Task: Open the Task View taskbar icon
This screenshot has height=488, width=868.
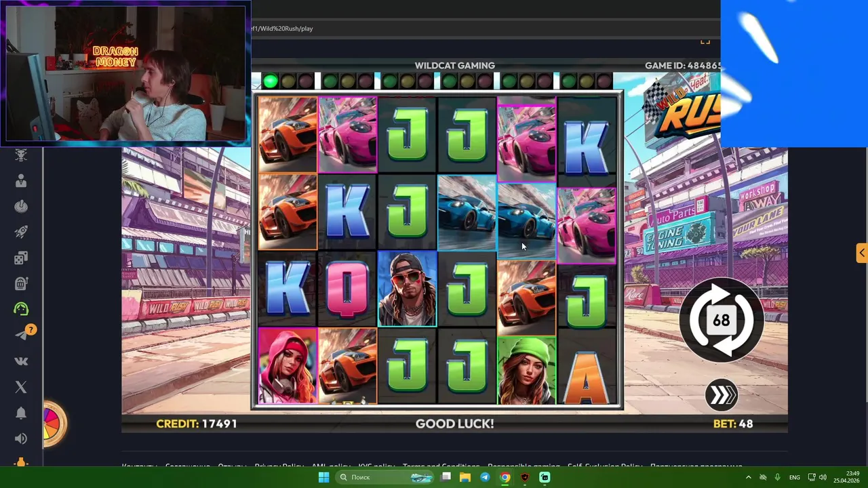Action: (446, 477)
